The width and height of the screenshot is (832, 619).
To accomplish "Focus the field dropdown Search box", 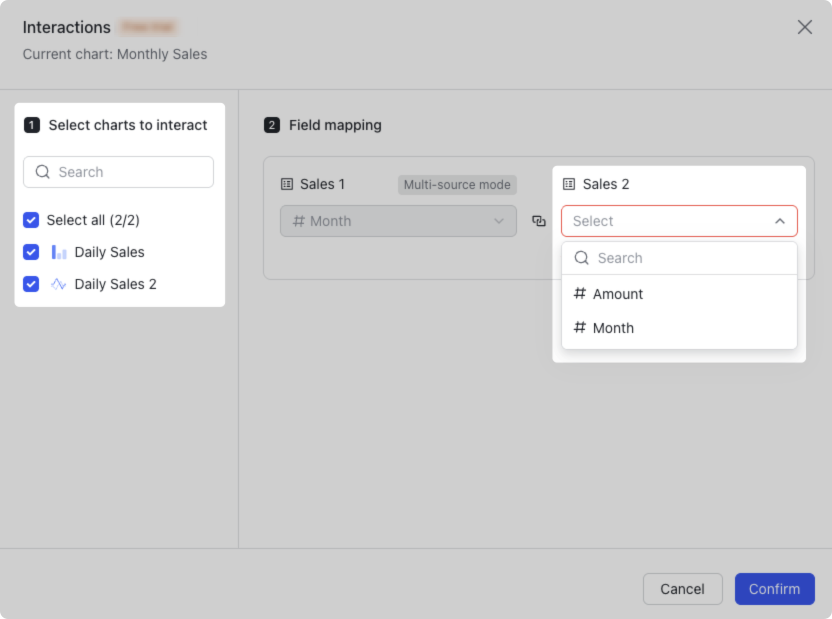I will click(679, 258).
